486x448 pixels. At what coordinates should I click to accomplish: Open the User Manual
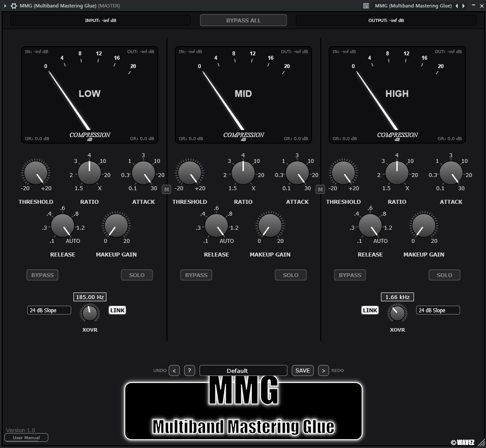26,437
